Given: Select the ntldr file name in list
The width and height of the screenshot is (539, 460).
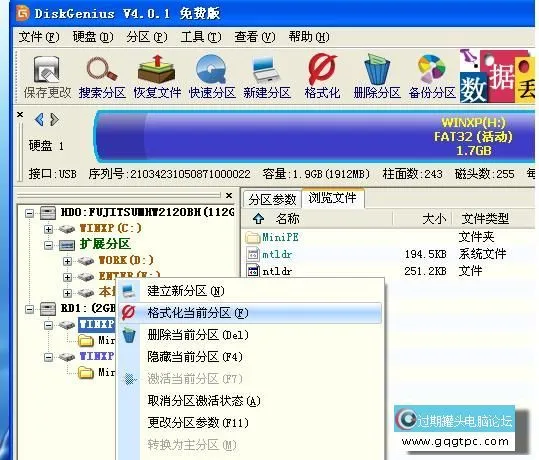Looking at the screenshot, I should click(x=277, y=272).
